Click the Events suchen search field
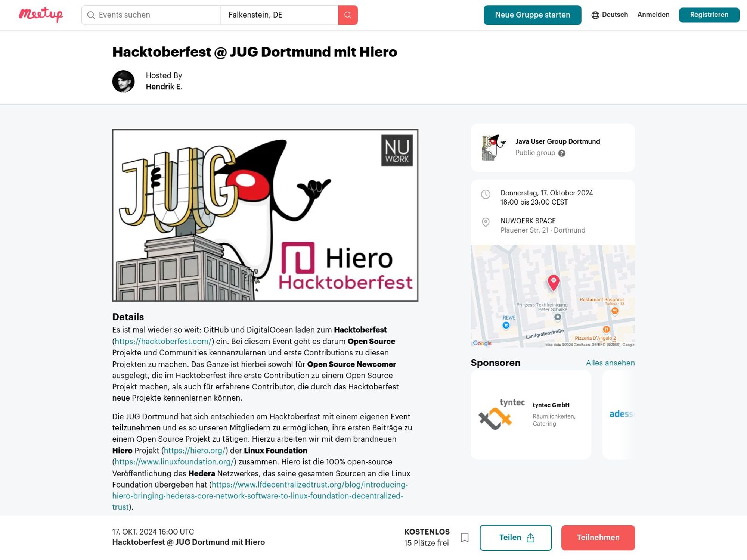 151,15
